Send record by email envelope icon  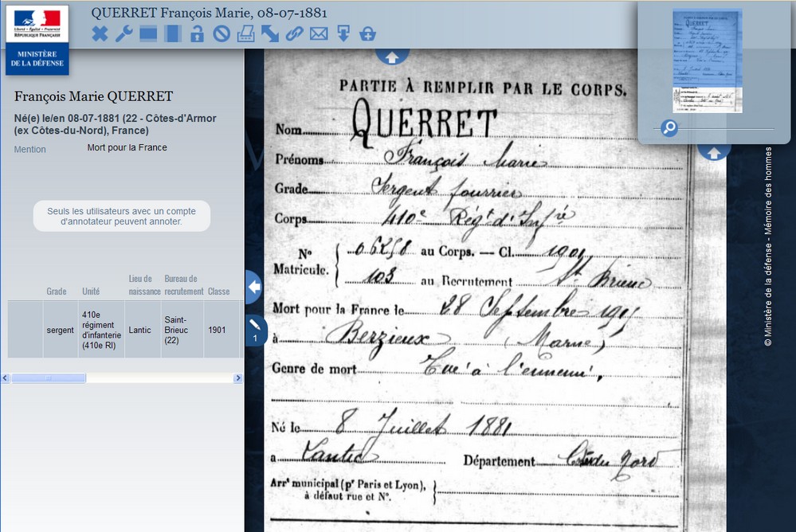pyautogui.click(x=319, y=33)
